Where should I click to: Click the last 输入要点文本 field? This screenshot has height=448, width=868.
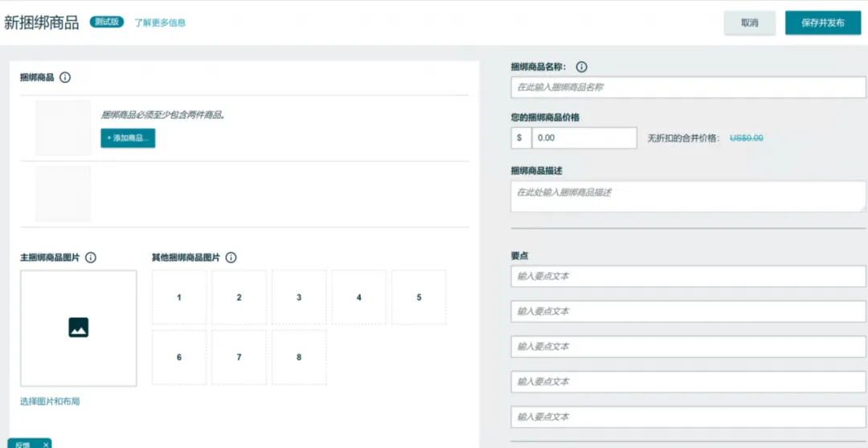click(x=688, y=417)
